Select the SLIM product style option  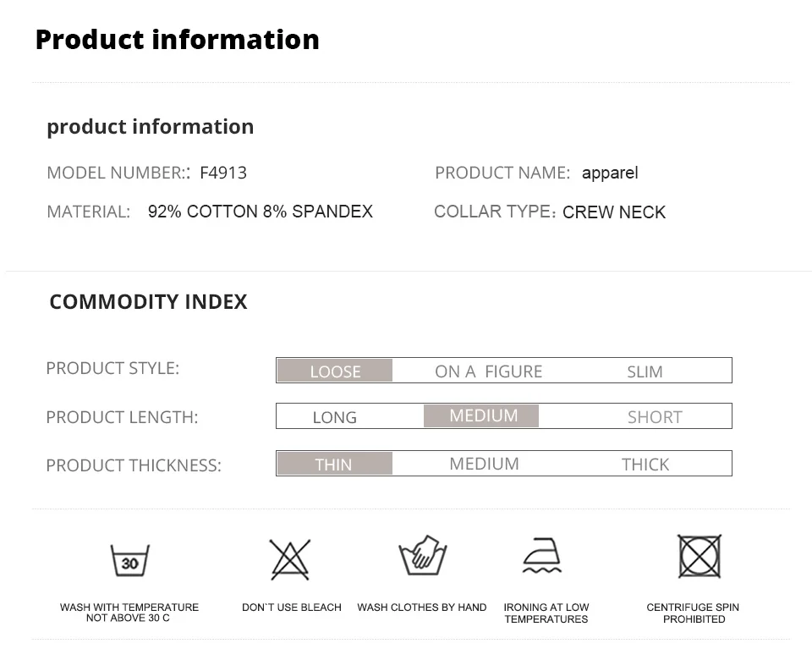[x=645, y=371]
